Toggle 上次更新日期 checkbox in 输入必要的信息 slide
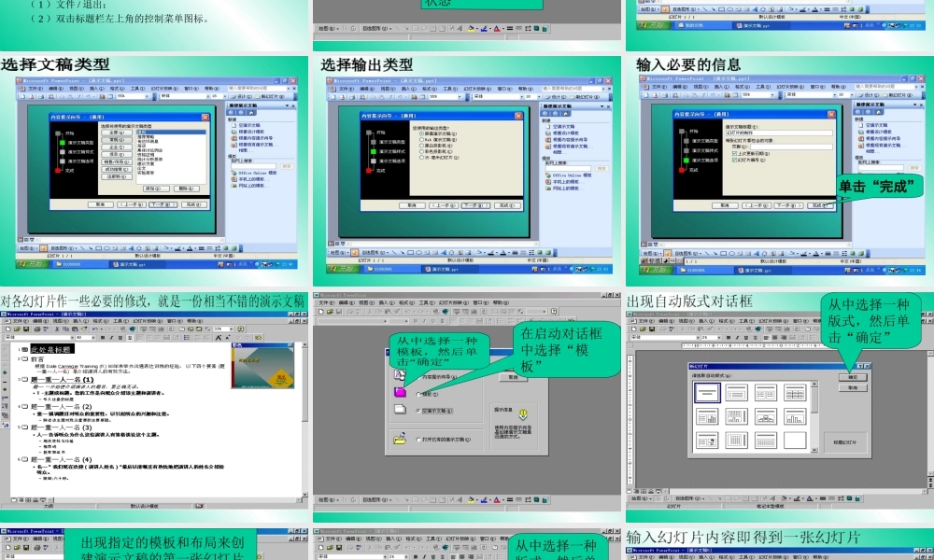 coord(734,154)
